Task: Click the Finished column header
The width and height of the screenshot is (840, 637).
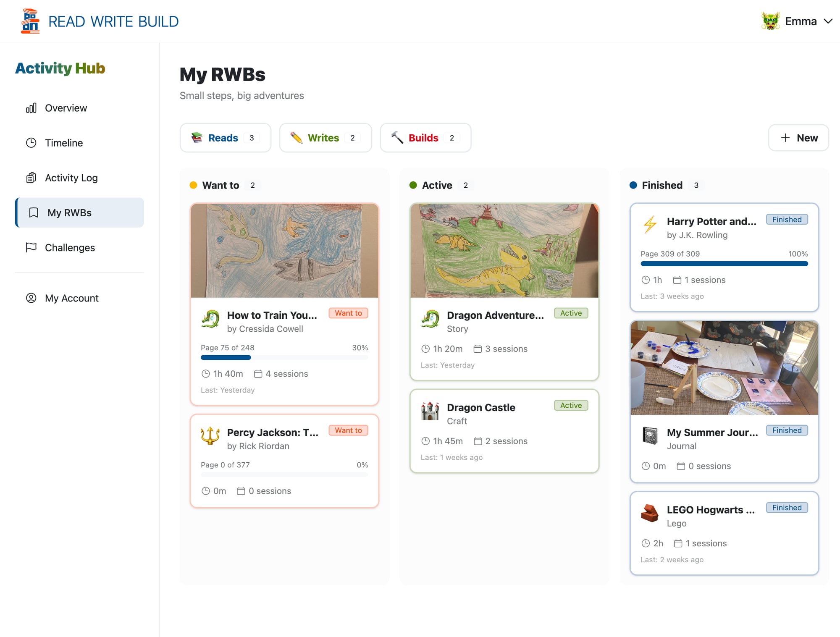Action: (661, 185)
